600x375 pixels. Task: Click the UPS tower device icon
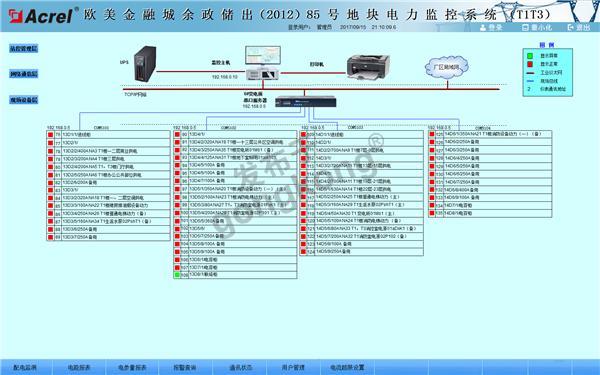tap(145, 64)
